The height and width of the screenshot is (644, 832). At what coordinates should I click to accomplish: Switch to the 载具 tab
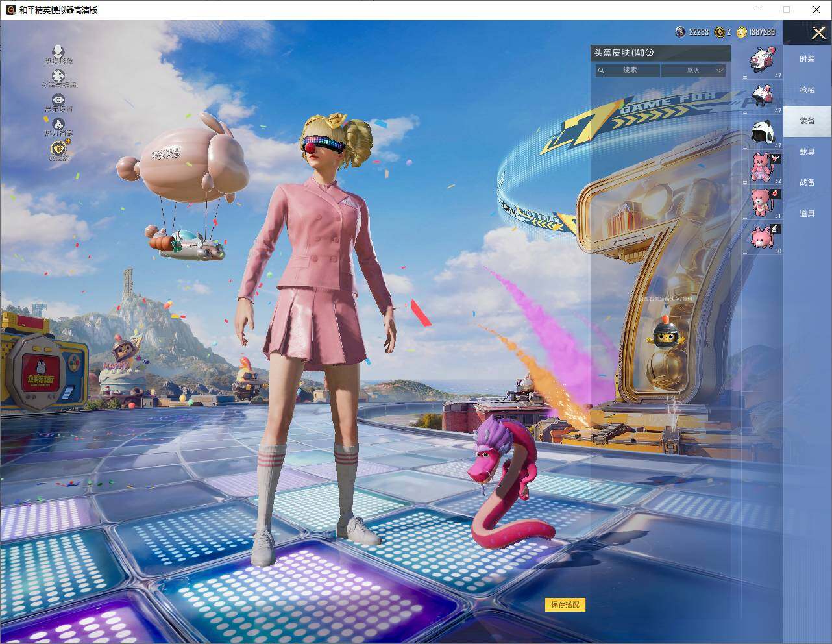(807, 152)
